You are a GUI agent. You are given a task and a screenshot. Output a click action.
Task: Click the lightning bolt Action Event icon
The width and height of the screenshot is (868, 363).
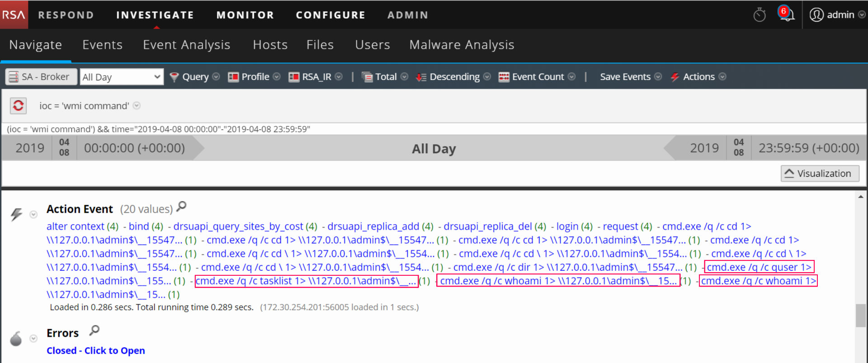click(16, 214)
